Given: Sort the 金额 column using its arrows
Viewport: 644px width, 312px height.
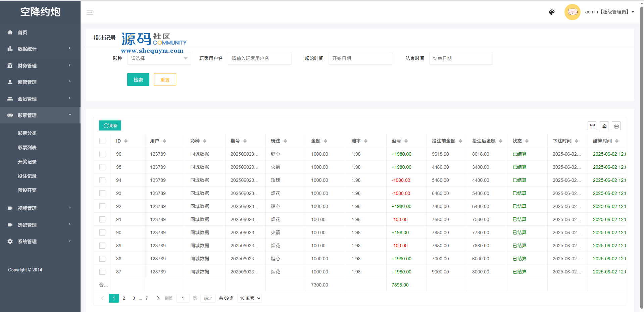Looking at the screenshot, I should (x=326, y=141).
